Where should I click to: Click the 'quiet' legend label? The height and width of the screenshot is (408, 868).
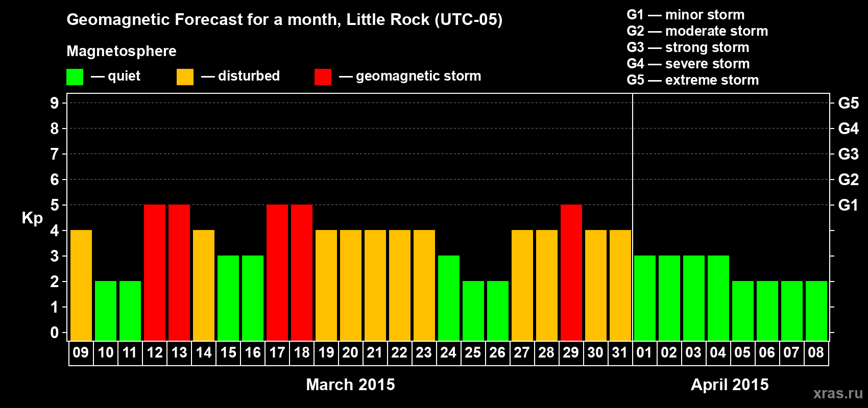(124, 76)
